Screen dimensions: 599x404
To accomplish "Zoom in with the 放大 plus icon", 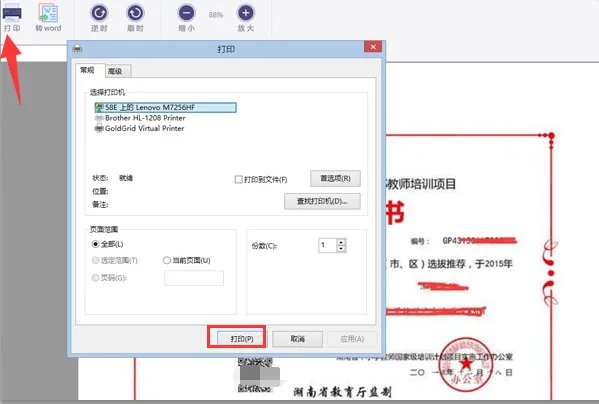I will [x=246, y=13].
